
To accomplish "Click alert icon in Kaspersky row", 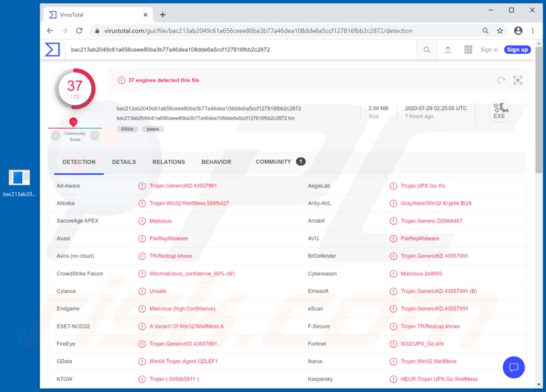I will [x=393, y=379].
